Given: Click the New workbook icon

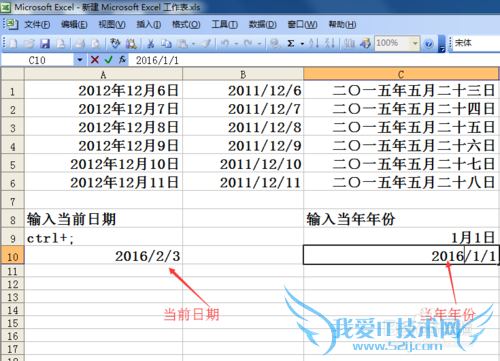Looking at the screenshot, I should (x=13, y=43).
